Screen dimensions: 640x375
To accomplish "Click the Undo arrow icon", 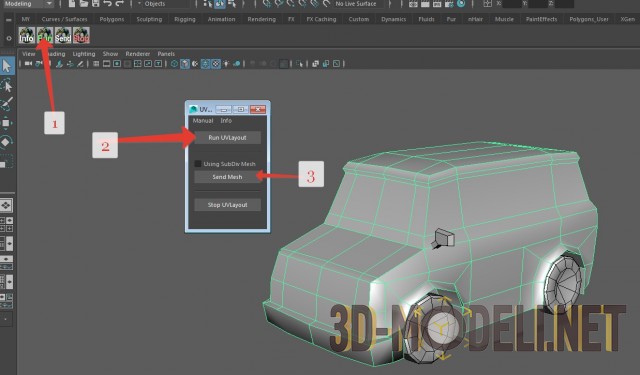I will pos(107,4).
